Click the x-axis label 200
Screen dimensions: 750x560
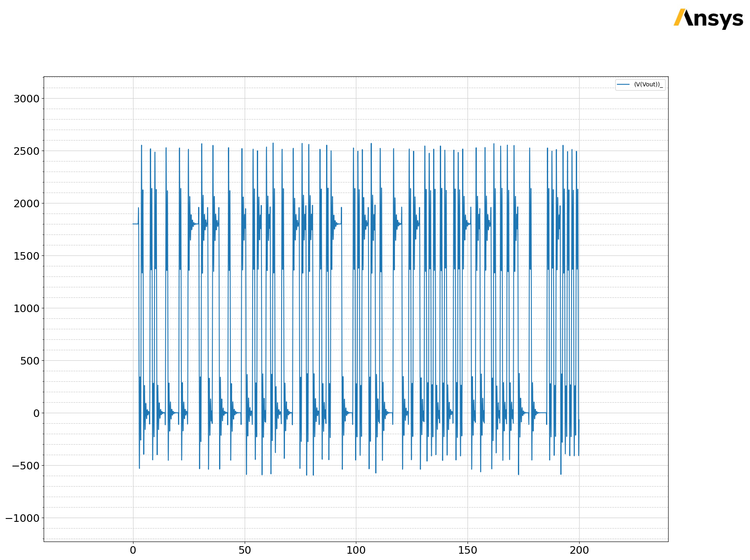tap(579, 550)
